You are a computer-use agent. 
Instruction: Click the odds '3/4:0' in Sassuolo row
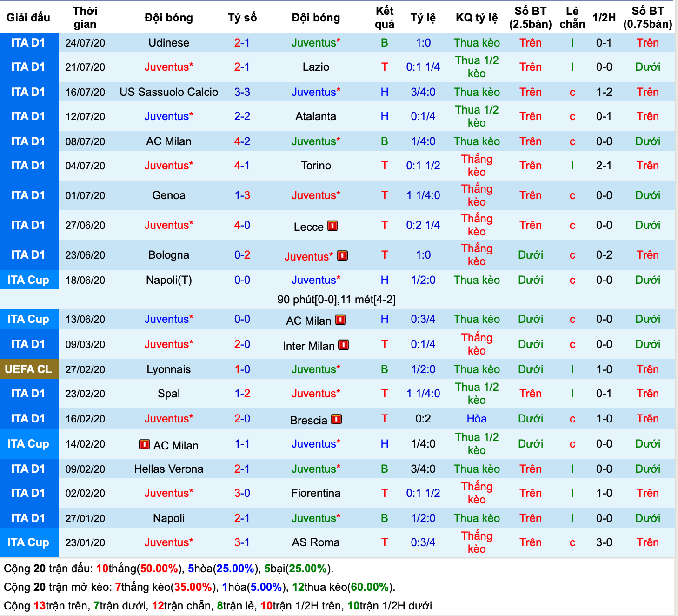coord(423,92)
